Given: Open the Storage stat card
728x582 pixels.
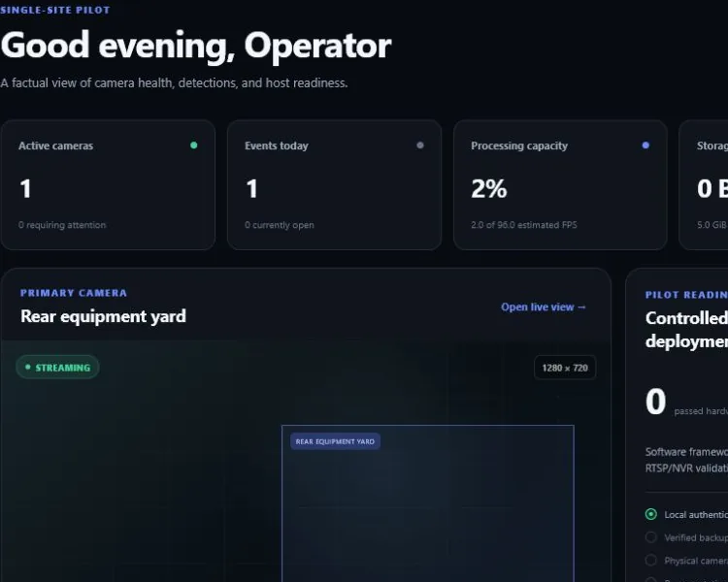Looking at the screenshot, I should click(704, 185).
